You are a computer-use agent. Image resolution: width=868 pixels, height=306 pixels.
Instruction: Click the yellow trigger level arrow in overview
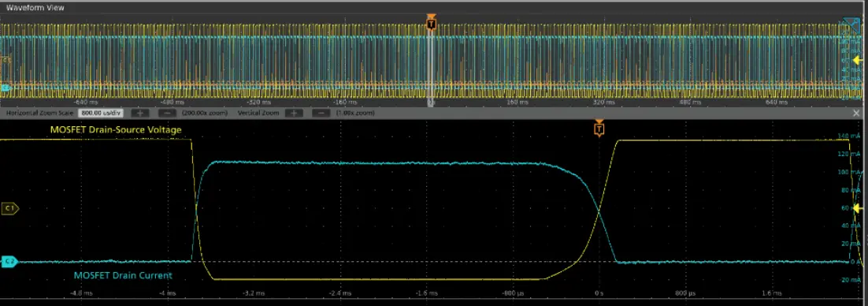click(x=858, y=60)
